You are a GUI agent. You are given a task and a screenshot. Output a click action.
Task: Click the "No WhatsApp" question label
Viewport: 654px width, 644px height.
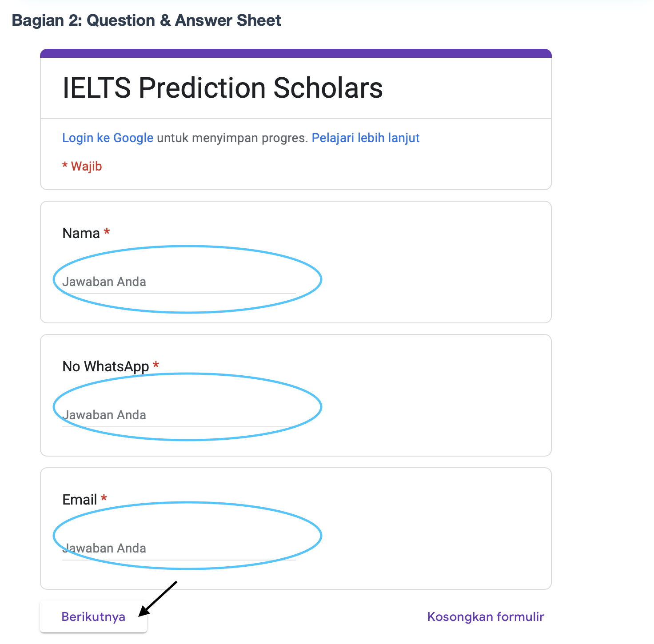(105, 366)
